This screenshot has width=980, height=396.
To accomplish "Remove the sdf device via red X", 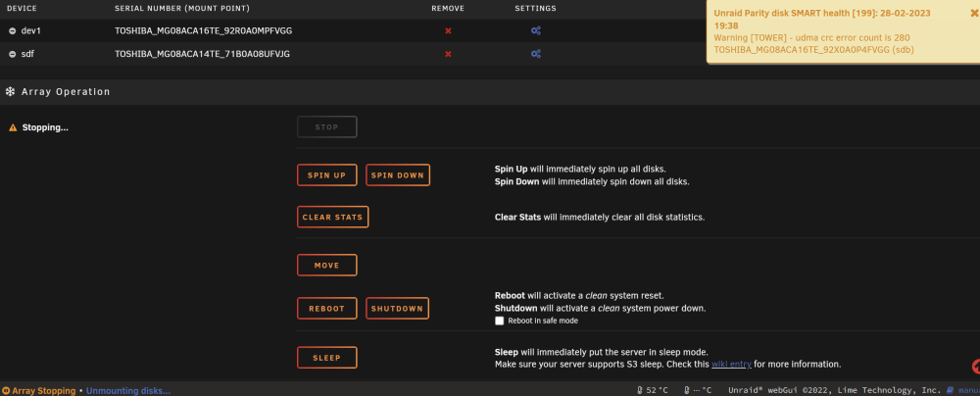I will pyautogui.click(x=448, y=55).
